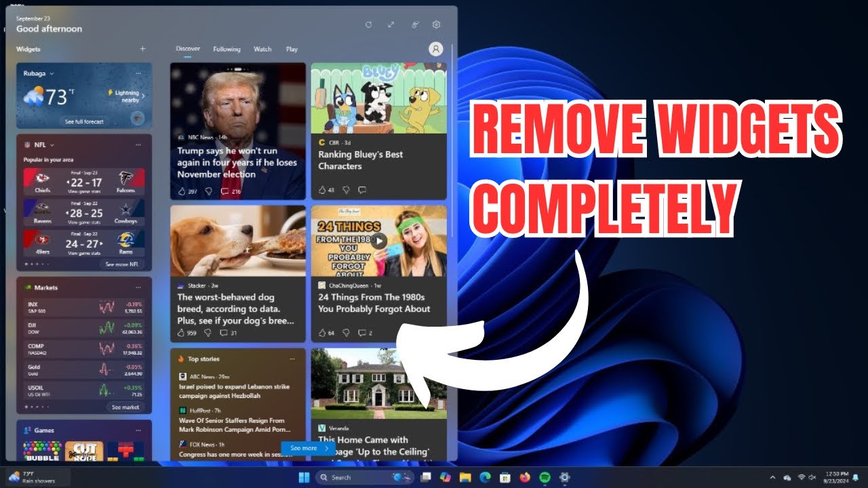The image size is (868, 488).
Task: Open more options on Games widget
Action: coord(138,430)
